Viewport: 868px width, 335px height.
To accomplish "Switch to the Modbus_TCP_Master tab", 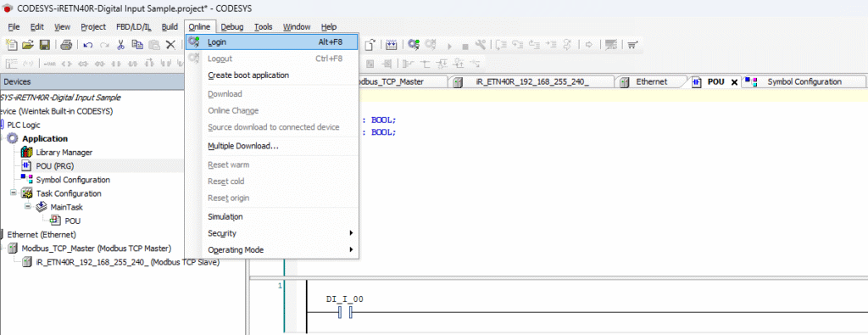I will point(403,82).
